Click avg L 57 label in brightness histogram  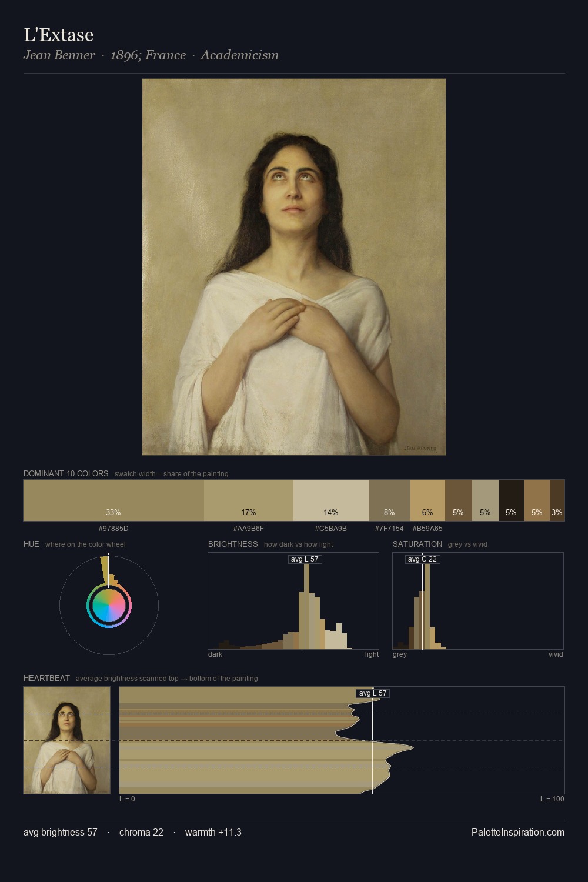tap(305, 559)
